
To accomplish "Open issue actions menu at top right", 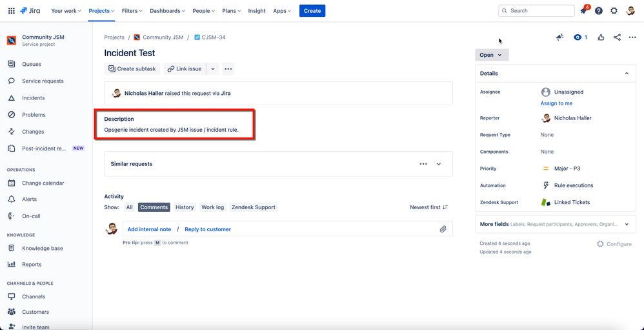I will [x=632, y=37].
